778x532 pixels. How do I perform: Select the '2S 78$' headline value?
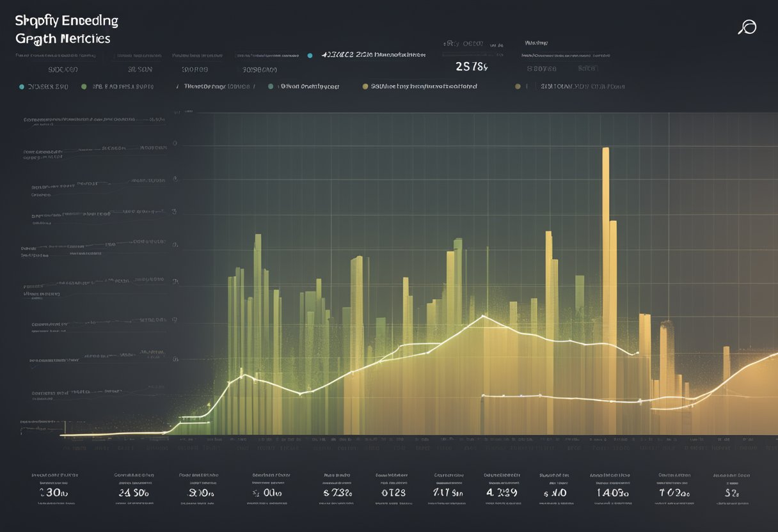tap(472, 66)
